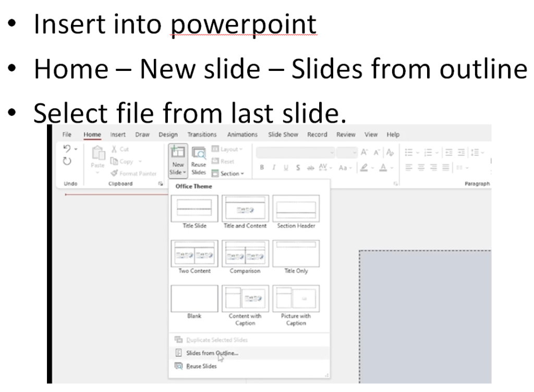Click the Copy icon
The height and width of the screenshot is (392, 534).
(114, 161)
